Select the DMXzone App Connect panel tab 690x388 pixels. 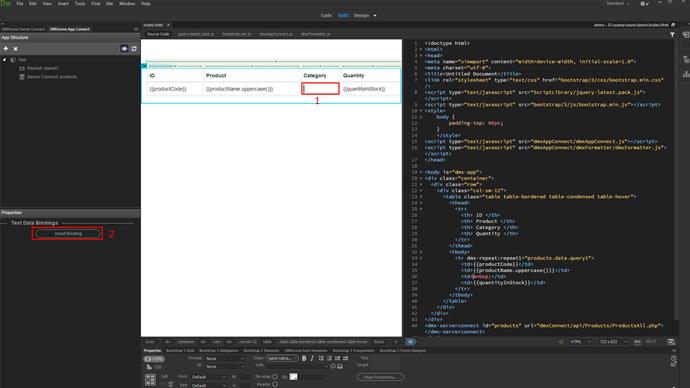(70, 29)
